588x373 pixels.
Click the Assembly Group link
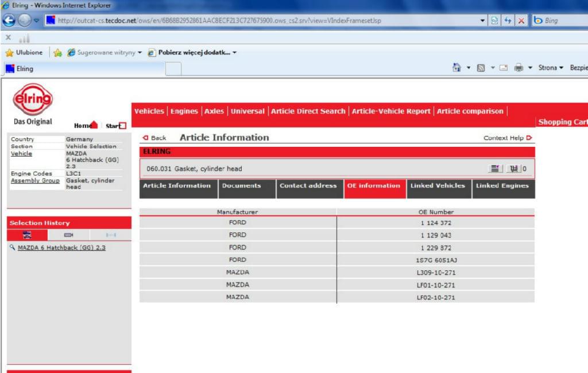(35, 180)
